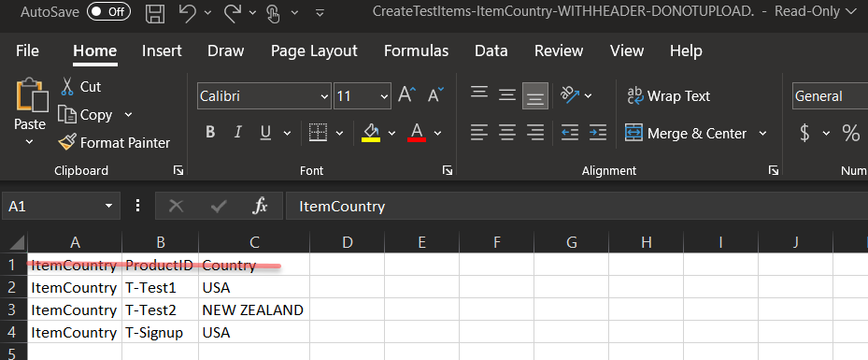Click Middle Align icon

coord(507,94)
